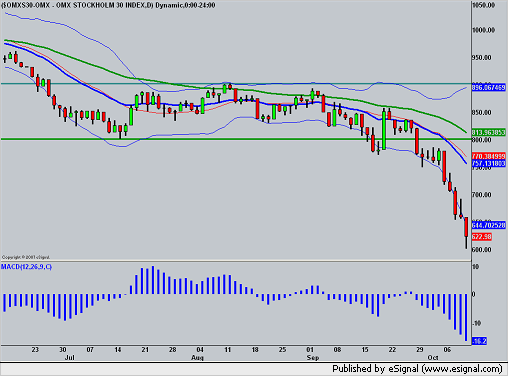Click the 850.00 price axis label
This screenshot has height=376, width=508.
[482, 113]
